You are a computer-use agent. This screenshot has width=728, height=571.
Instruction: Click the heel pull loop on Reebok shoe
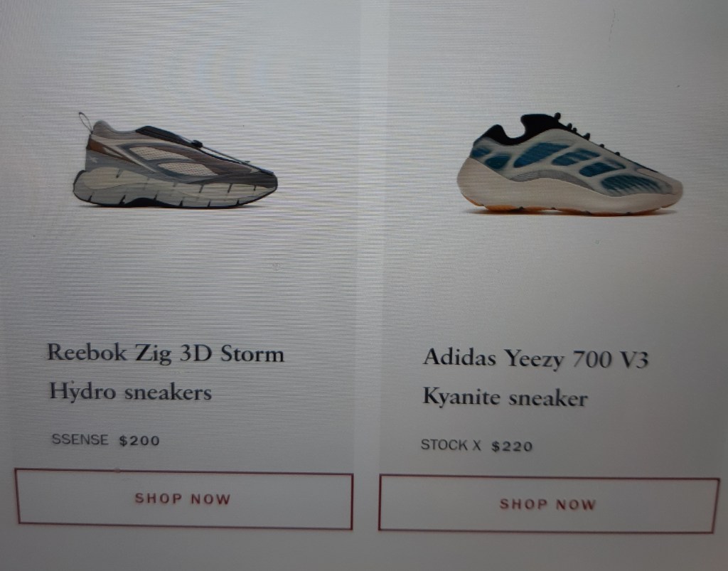[85, 122]
